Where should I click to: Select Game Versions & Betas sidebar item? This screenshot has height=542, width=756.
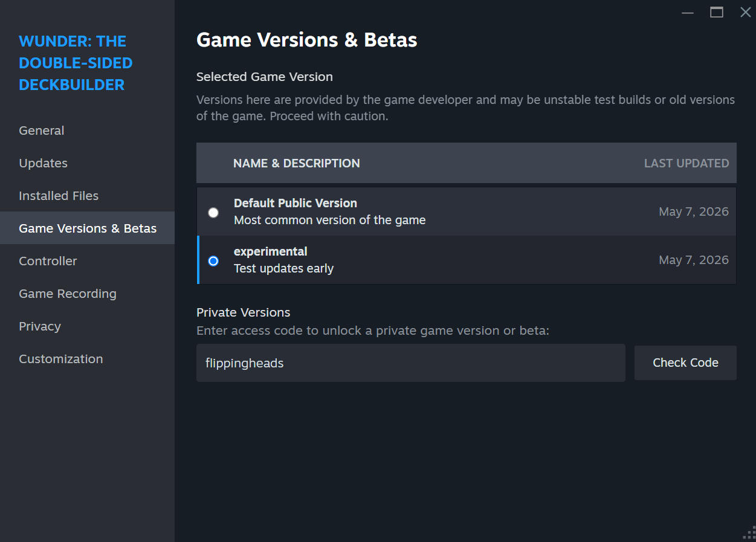88,228
